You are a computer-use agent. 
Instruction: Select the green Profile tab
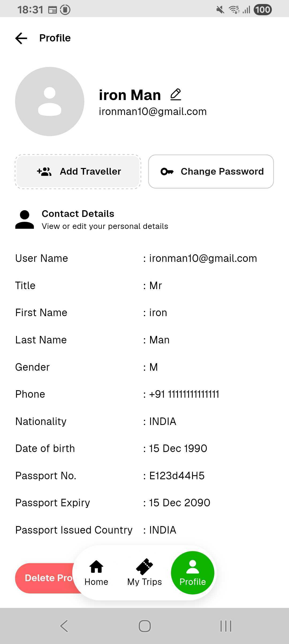192,573
